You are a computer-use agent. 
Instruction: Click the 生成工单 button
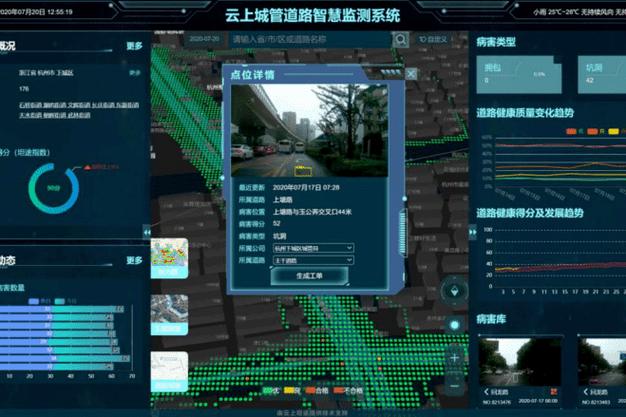309,276
